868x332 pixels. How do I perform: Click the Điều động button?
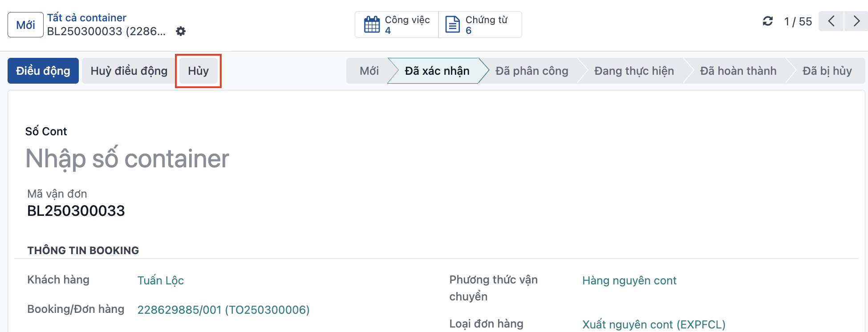[43, 71]
